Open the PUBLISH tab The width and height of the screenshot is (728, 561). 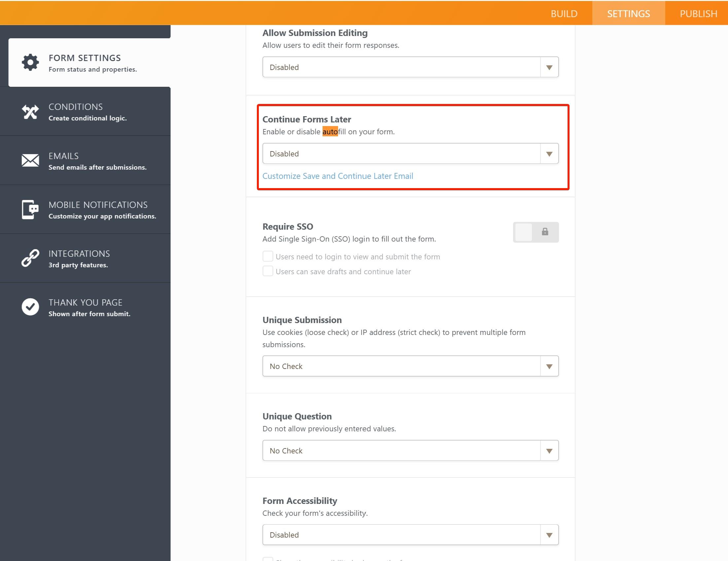click(x=698, y=13)
